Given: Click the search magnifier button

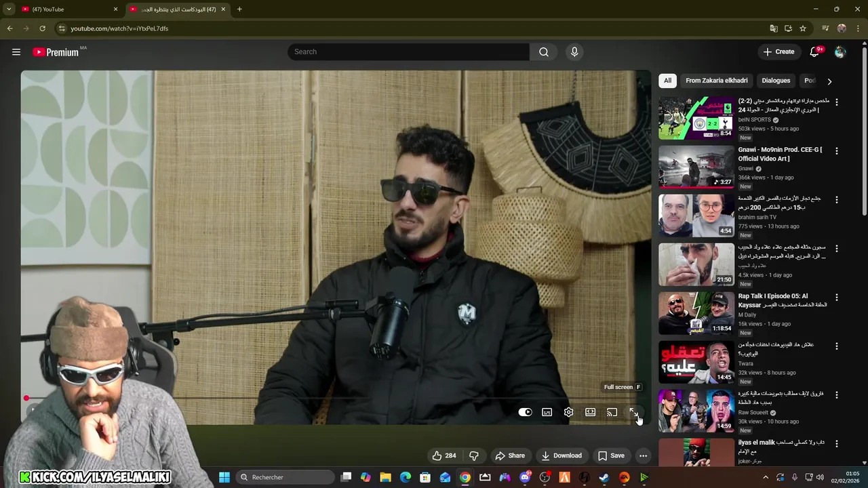Looking at the screenshot, I should (544, 52).
